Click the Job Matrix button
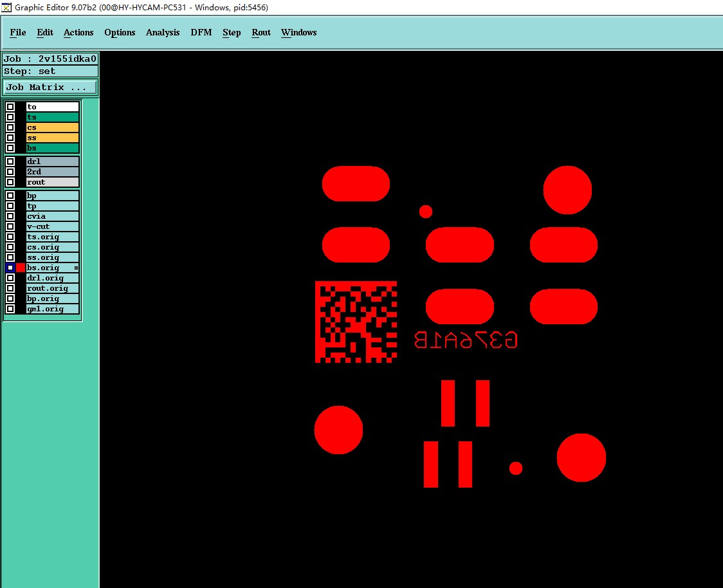The width and height of the screenshot is (723, 588). click(50, 87)
